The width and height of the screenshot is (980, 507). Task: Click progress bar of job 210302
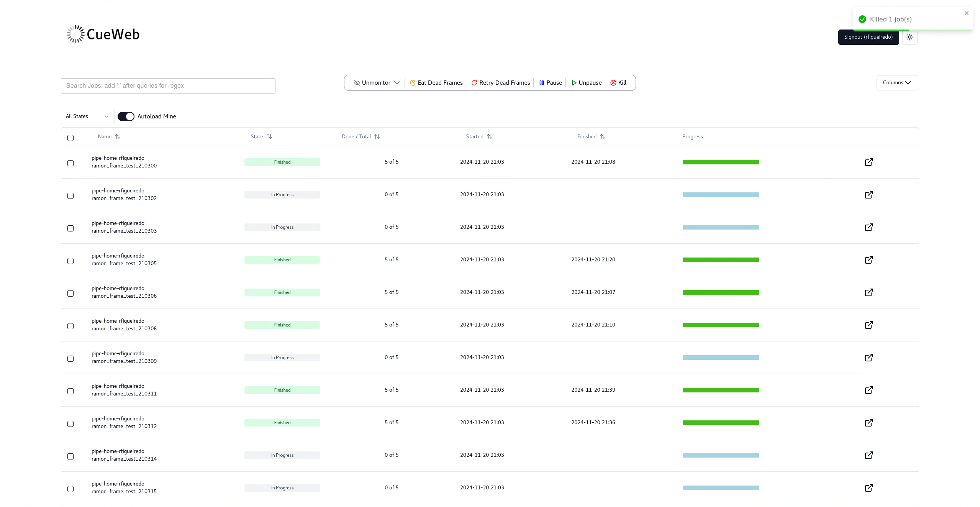pyautogui.click(x=721, y=195)
